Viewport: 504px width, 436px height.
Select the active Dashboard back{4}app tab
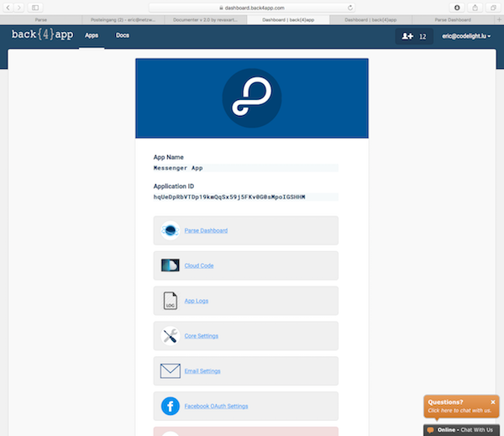click(288, 19)
